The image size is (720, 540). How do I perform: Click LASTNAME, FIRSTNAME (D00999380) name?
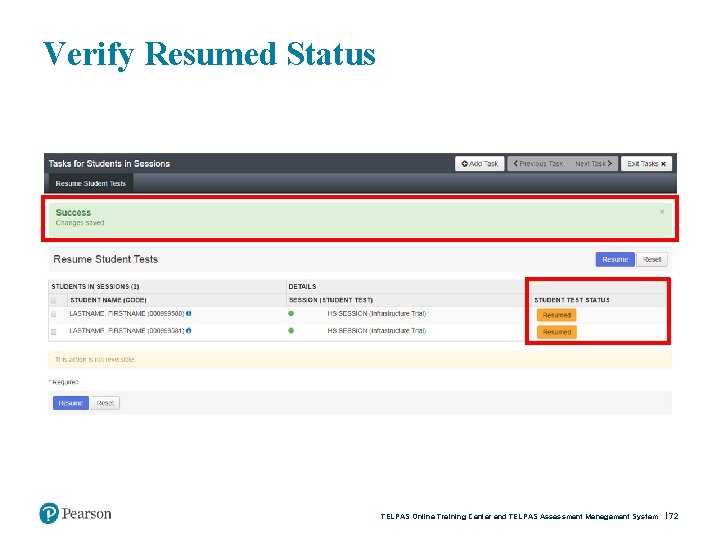127,314
